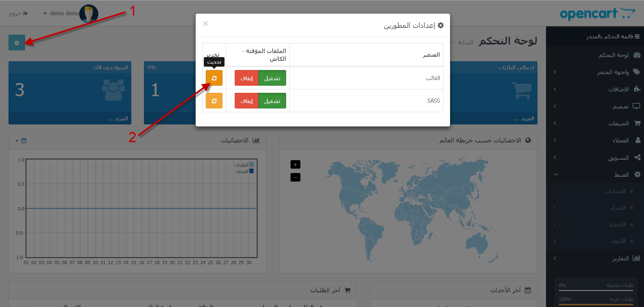Image resolution: width=644 pixels, height=307 pixels.
Task: Expand the واجهة المتجر sidebar menu
Action: [x=595, y=72]
